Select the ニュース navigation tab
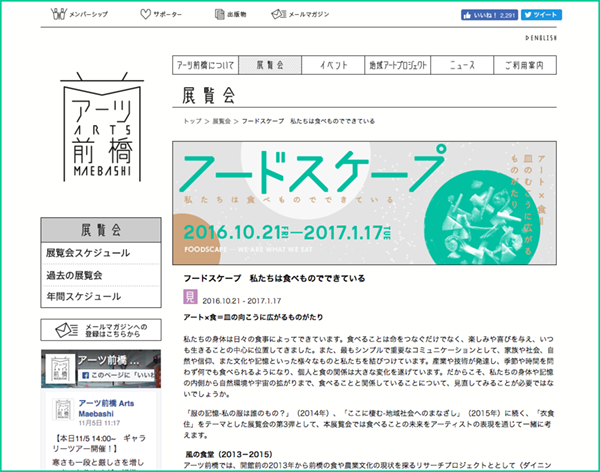 click(x=461, y=64)
